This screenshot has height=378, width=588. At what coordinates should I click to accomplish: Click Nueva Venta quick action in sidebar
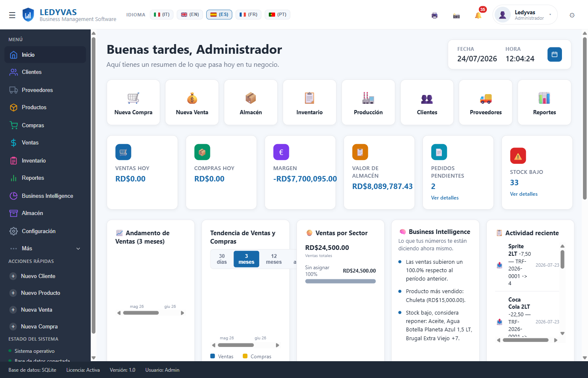(x=45, y=310)
